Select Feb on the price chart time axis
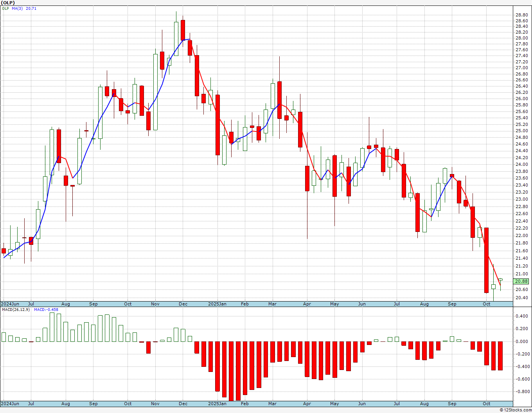 point(245,304)
